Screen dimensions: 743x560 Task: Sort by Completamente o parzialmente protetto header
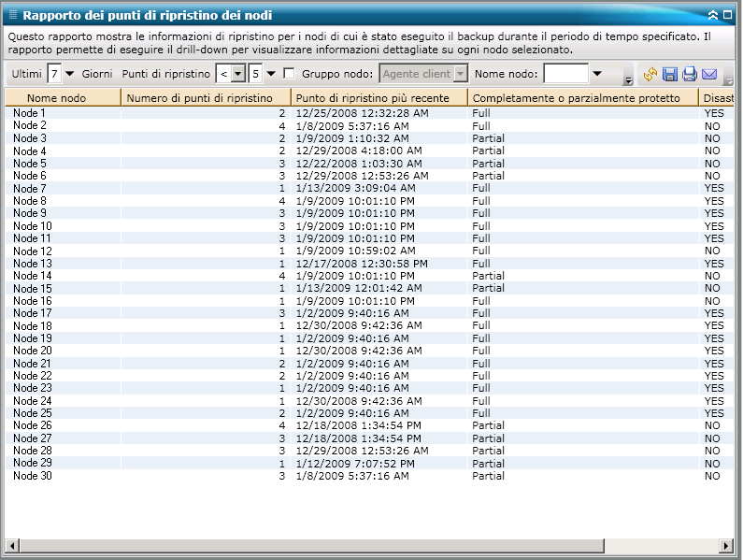pos(583,97)
